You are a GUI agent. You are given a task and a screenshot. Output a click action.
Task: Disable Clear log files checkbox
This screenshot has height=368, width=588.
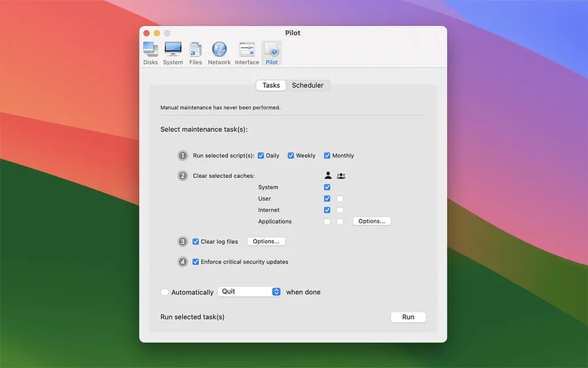coord(196,242)
